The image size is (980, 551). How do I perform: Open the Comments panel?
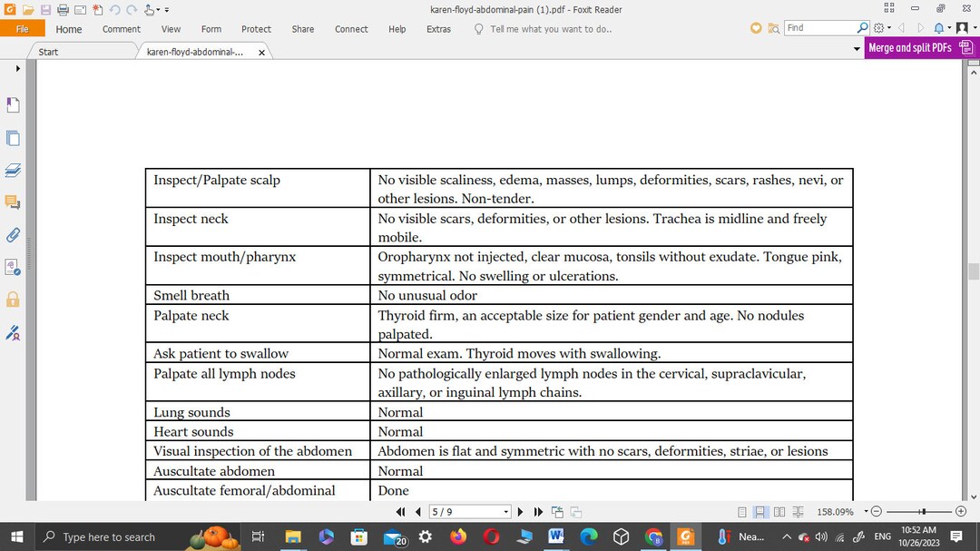pos(13,202)
